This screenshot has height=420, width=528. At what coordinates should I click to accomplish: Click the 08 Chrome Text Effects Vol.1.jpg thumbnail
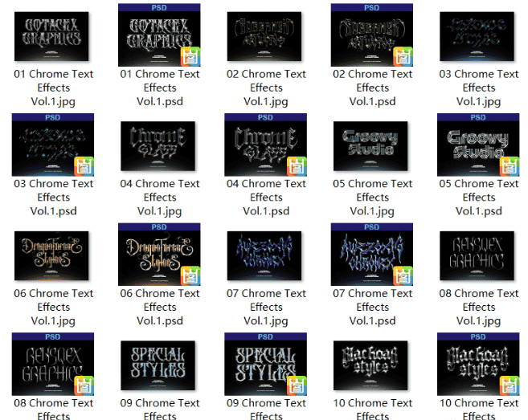click(477, 255)
